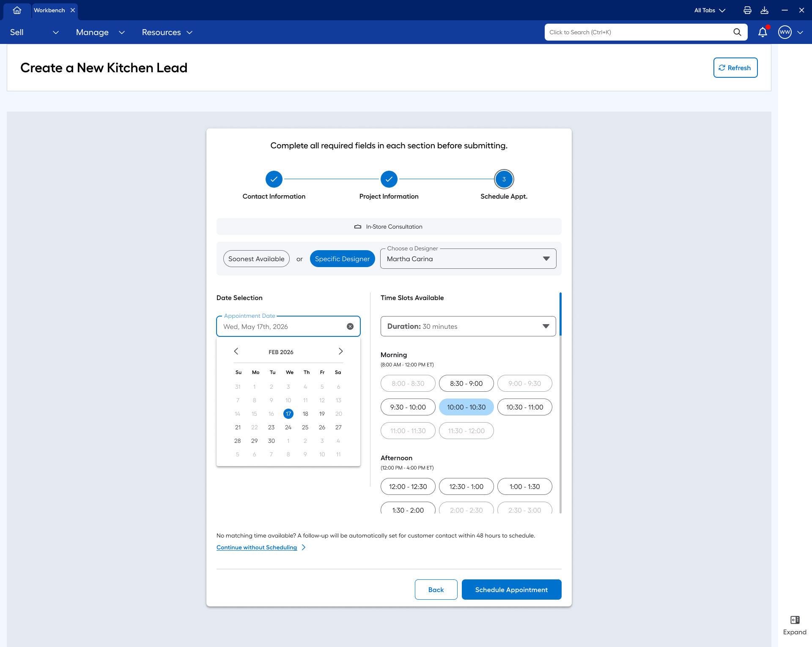Open the Manage menu
This screenshot has width=812, height=647.
click(100, 32)
